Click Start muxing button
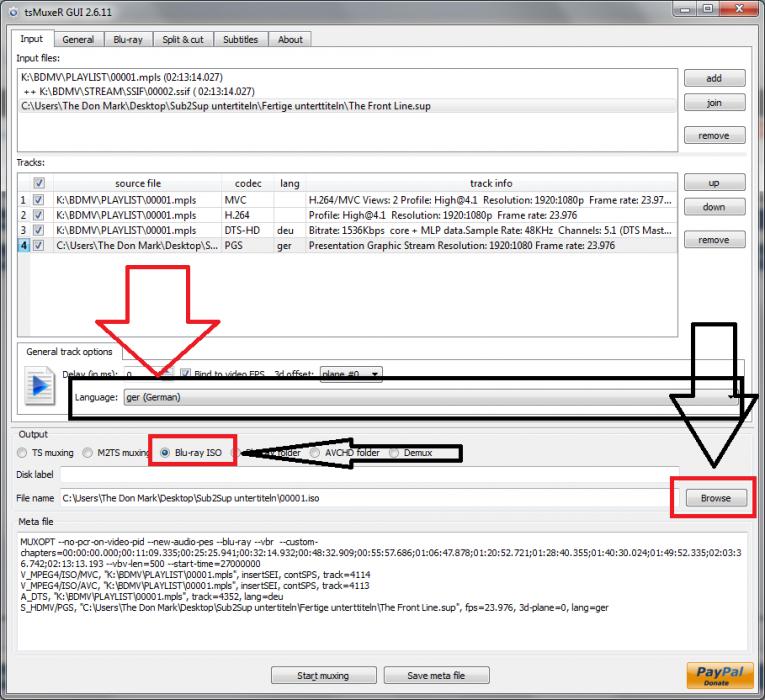The height and width of the screenshot is (700, 765). 323,676
